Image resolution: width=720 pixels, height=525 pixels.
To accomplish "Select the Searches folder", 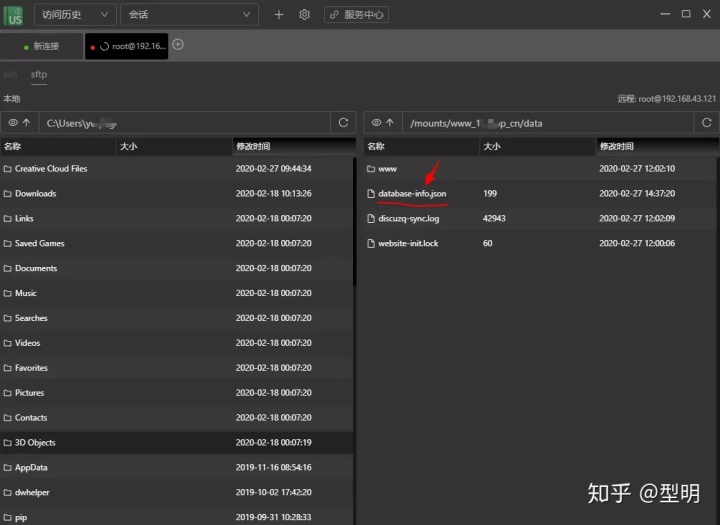I will pyautogui.click(x=176, y=318).
